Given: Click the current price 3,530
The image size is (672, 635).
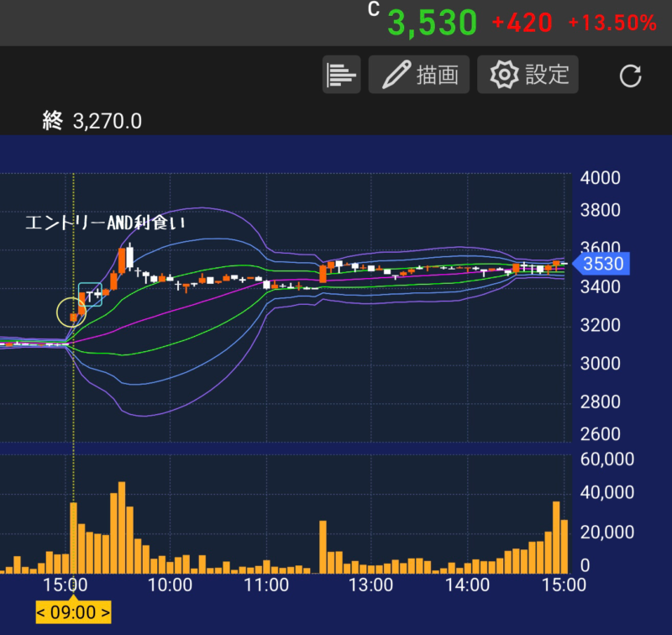Looking at the screenshot, I should click(x=432, y=23).
